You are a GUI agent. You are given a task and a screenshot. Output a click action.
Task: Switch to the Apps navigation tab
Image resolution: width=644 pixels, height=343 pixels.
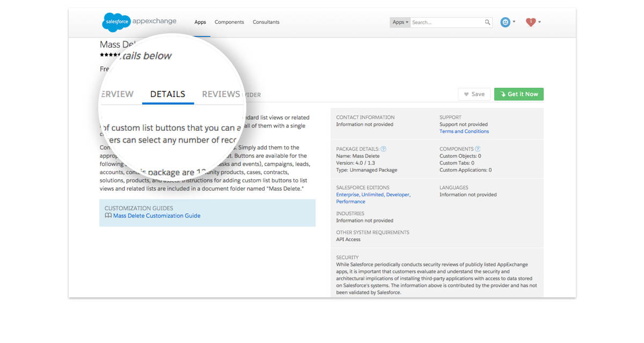(200, 23)
